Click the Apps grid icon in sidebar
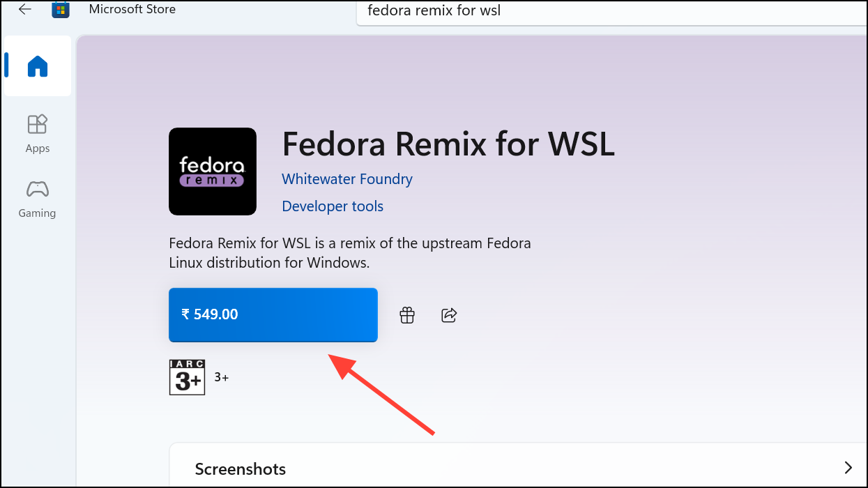 [x=37, y=123]
